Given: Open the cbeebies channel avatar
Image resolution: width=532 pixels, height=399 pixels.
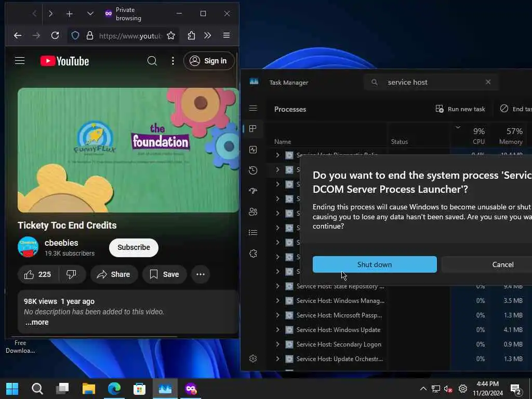Looking at the screenshot, I should coord(28,247).
